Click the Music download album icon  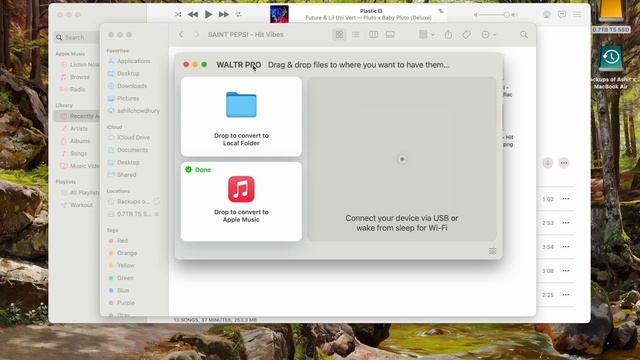click(x=548, y=163)
